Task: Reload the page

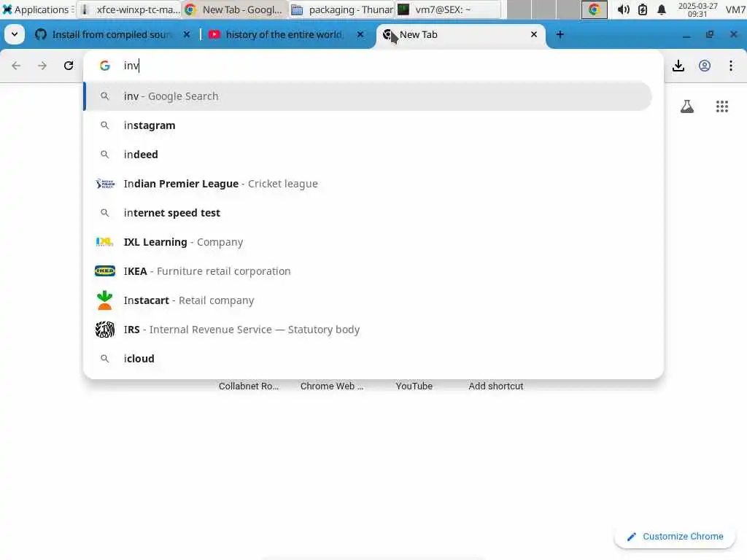Action: [69, 66]
